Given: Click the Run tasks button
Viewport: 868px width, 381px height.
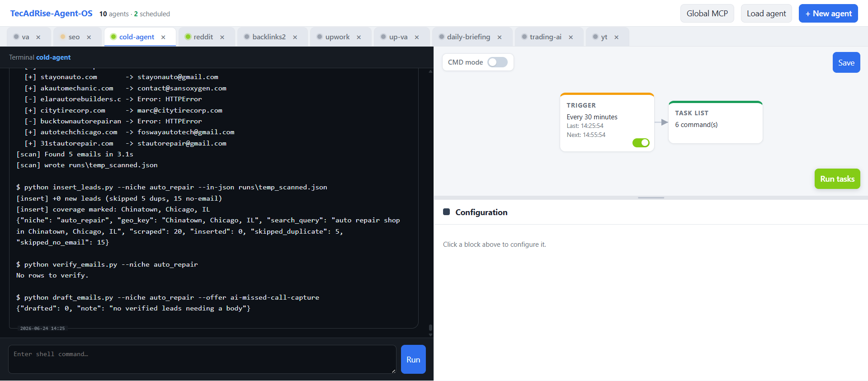Looking at the screenshot, I should tap(837, 179).
